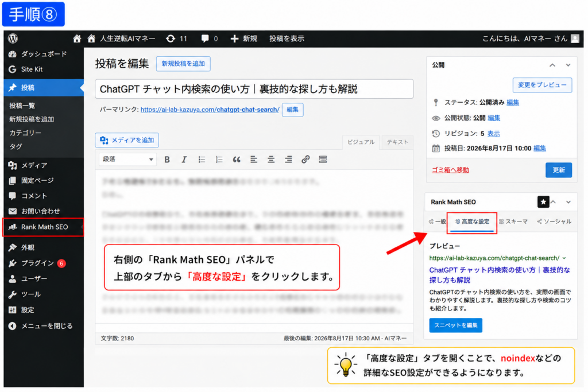588x392 pixels.
Task: Insert a bulleted list
Action: [x=202, y=160]
